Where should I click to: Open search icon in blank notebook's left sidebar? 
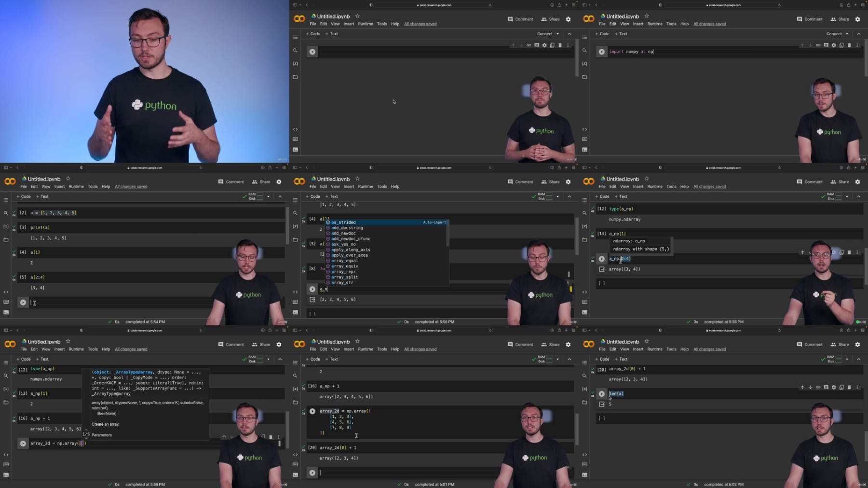pos(295,50)
